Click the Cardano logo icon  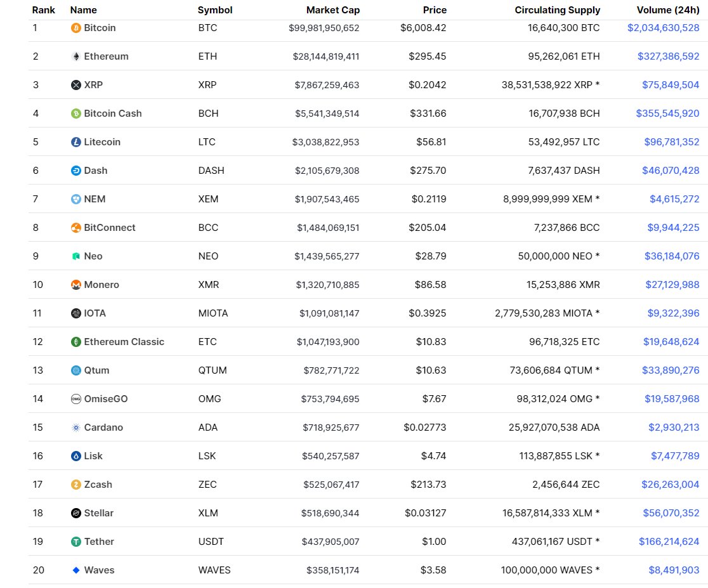click(x=76, y=428)
